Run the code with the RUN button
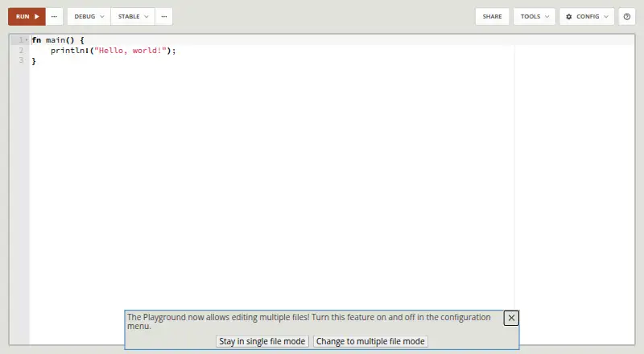The image size is (644, 354). tap(27, 16)
